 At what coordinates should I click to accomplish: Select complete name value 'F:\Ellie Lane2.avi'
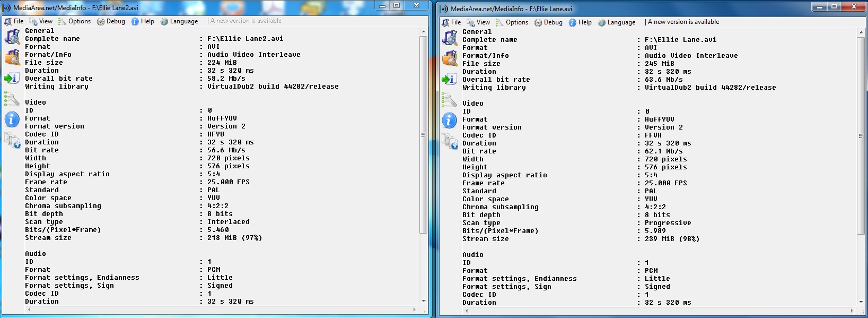point(246,39)
